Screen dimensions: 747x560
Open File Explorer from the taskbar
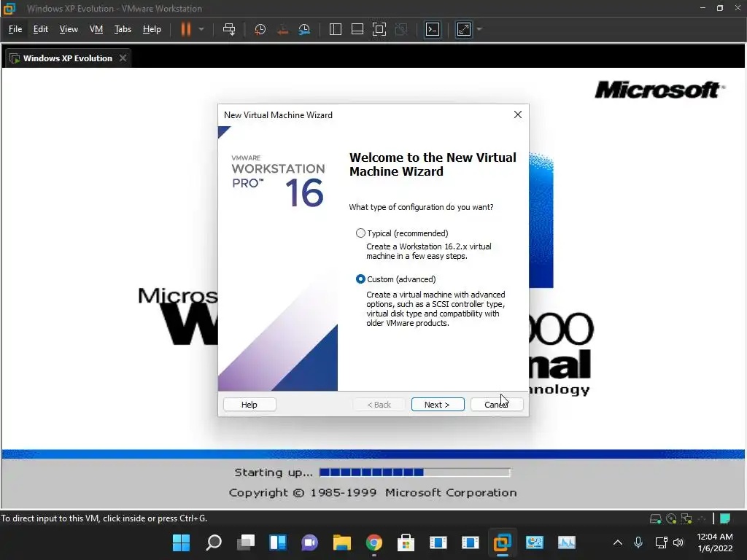click(341, 542)
